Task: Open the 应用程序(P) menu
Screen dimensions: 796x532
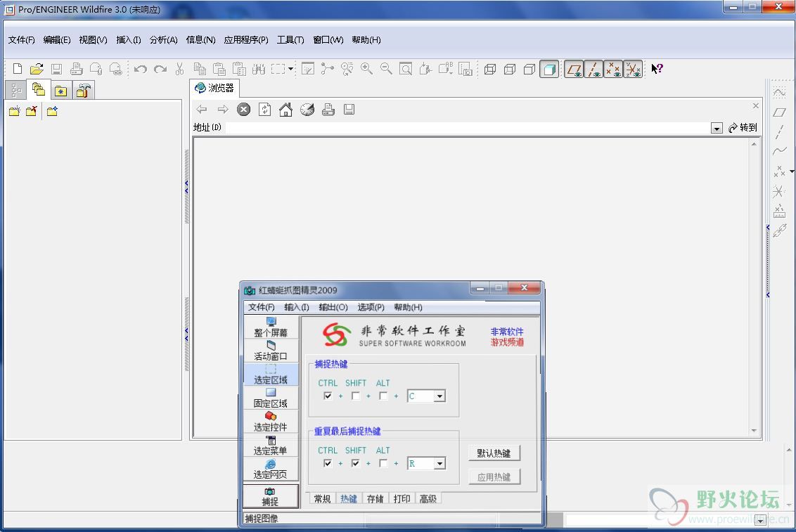Action: coord(246,39)
